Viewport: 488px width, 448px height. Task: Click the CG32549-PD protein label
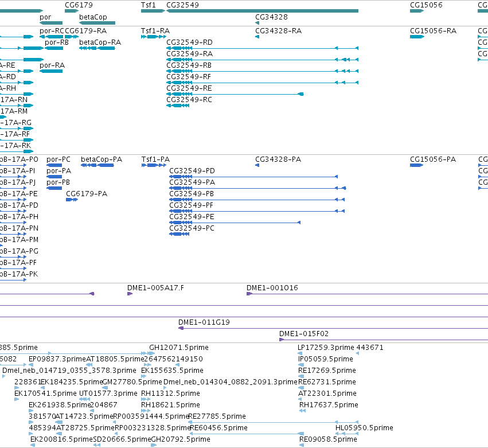pos(192,171)
